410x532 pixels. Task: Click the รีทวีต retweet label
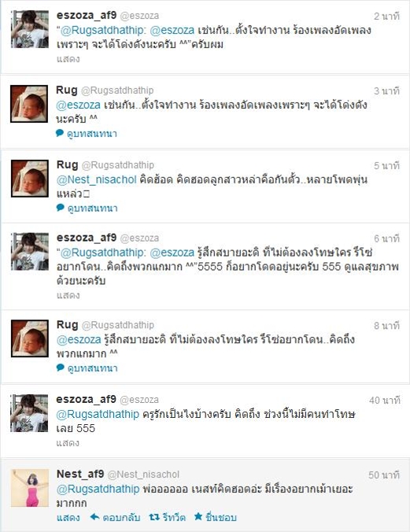click(x=174, y=517)
